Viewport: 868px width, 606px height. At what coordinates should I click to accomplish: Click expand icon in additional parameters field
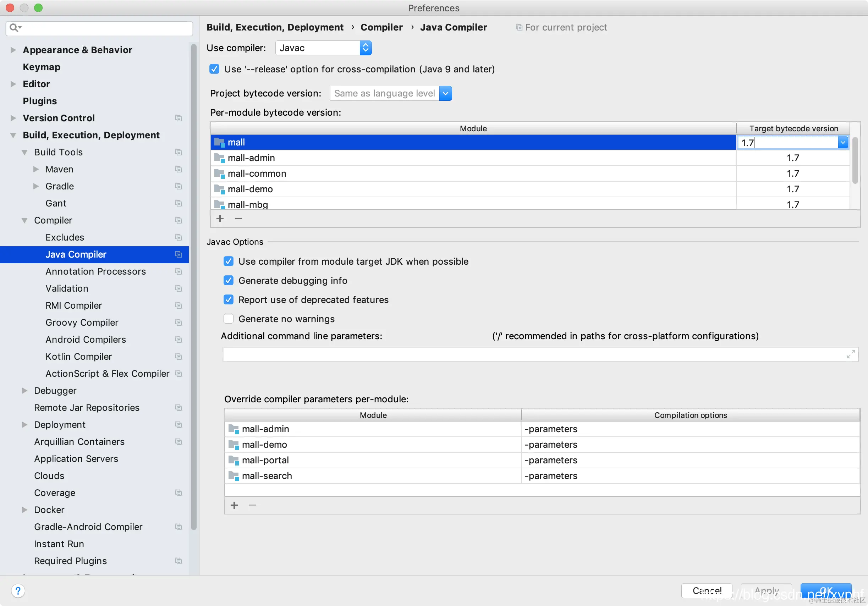(850, 354)
